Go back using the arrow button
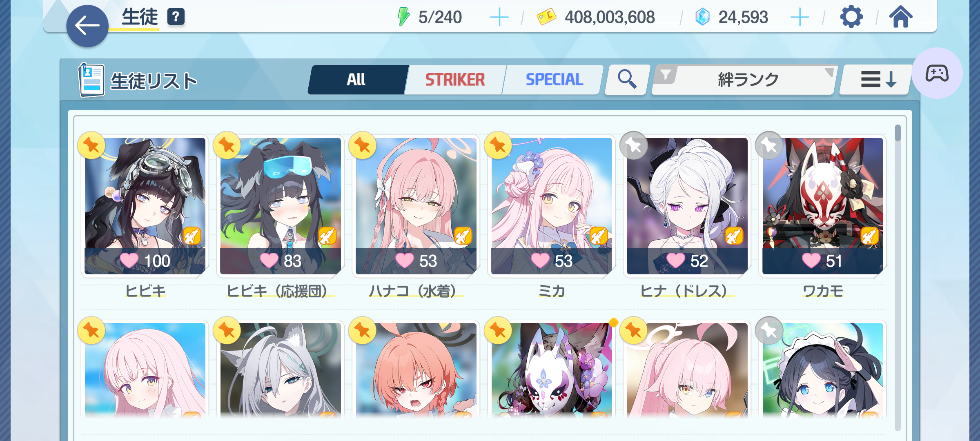This screenshot has width=980, height=441. click(87, 26)
